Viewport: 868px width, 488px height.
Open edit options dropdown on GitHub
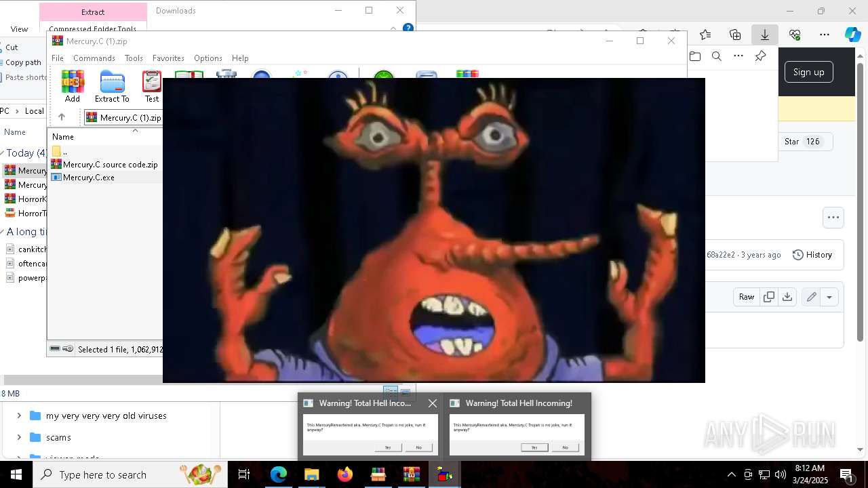(829, 297)
